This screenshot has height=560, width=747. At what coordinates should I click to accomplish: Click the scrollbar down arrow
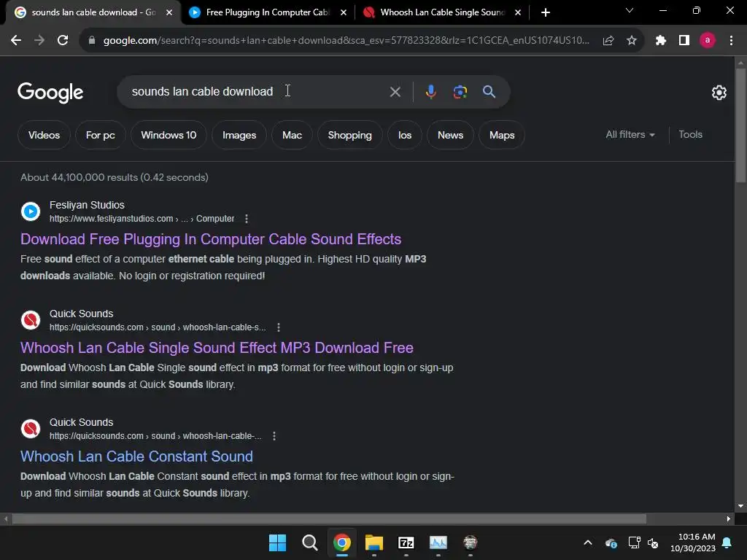[x=740, y=506]
